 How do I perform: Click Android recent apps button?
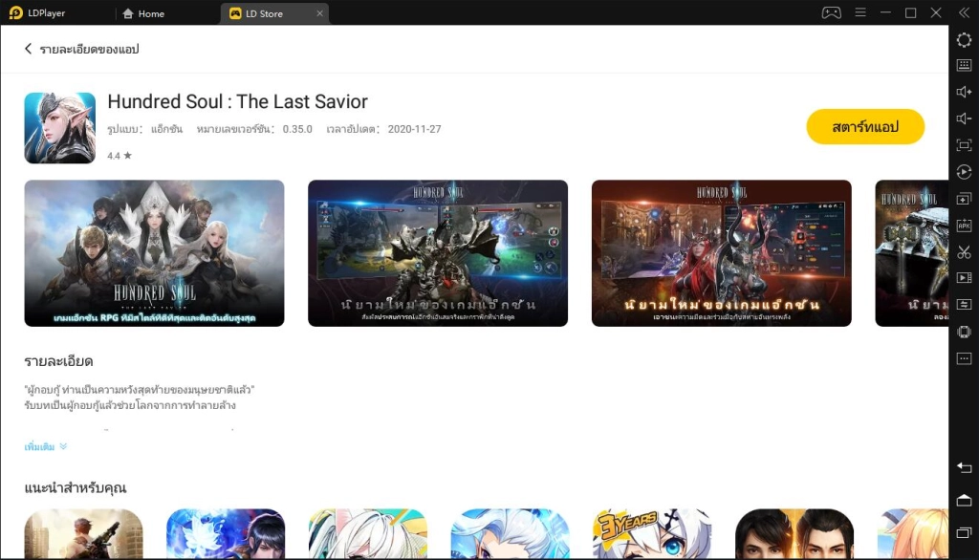pyautogui.click(x=964, y=532)
